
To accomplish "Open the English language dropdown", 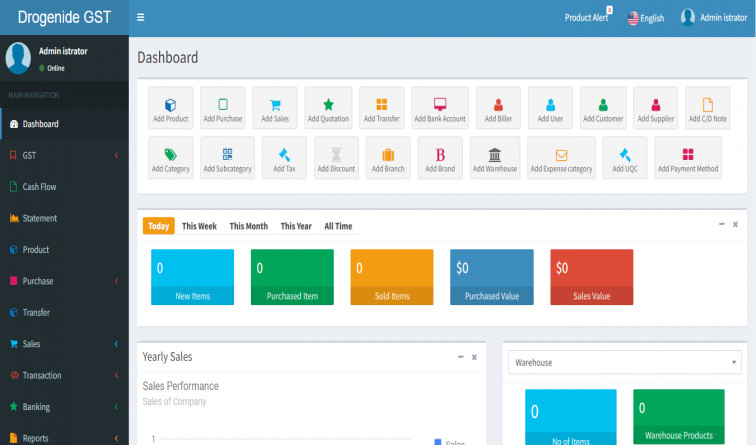I will [x=645, y=18].
